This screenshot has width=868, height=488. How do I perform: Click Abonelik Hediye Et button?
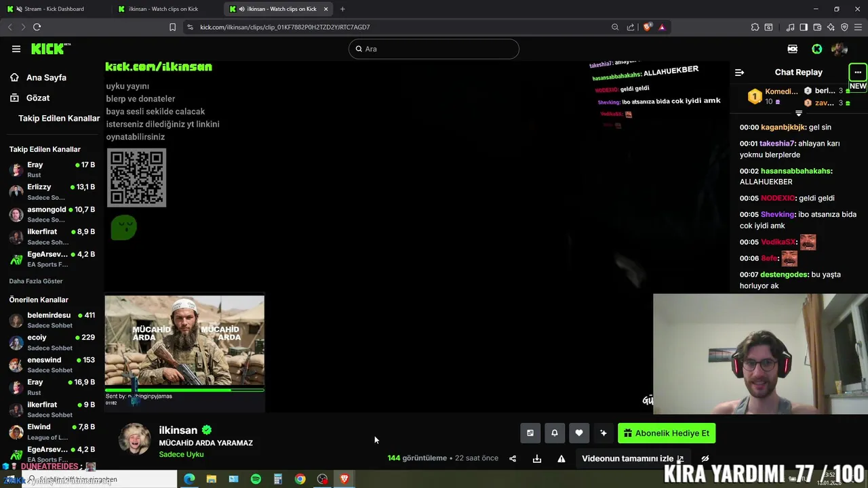(667, 433)
